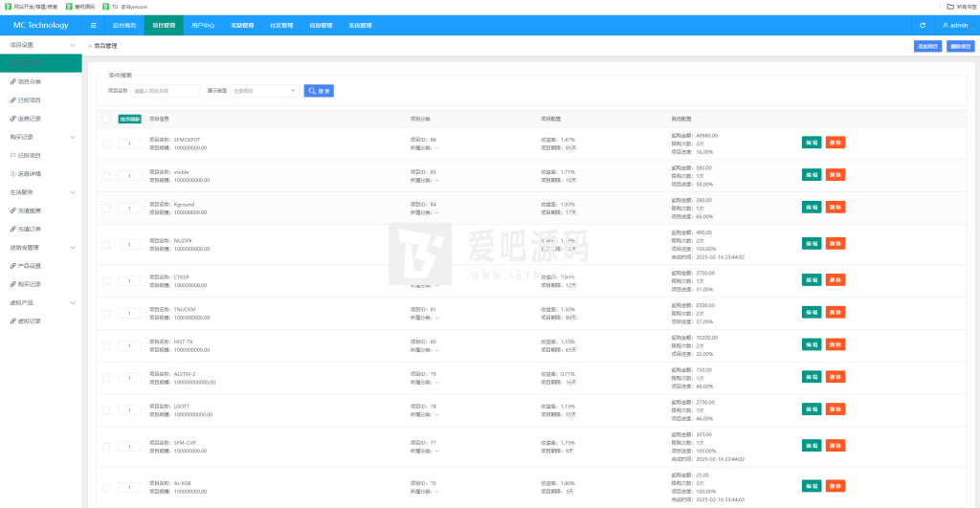Click the 添加项目 button
The width and height of the screenshot is (980, 508).
[x=927, y=46]
